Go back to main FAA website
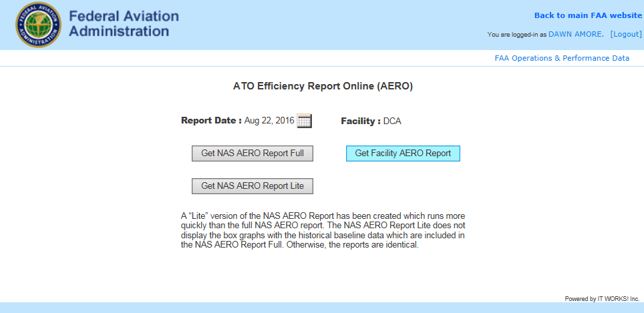The width and height of the screenshot is (644, 313). [588, 15]
